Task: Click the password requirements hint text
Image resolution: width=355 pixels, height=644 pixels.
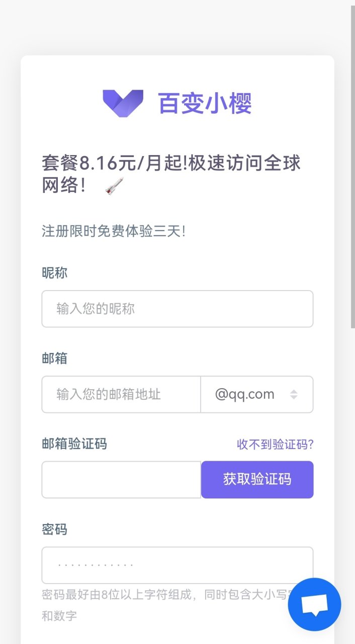Action: click(x=161, y=595)
